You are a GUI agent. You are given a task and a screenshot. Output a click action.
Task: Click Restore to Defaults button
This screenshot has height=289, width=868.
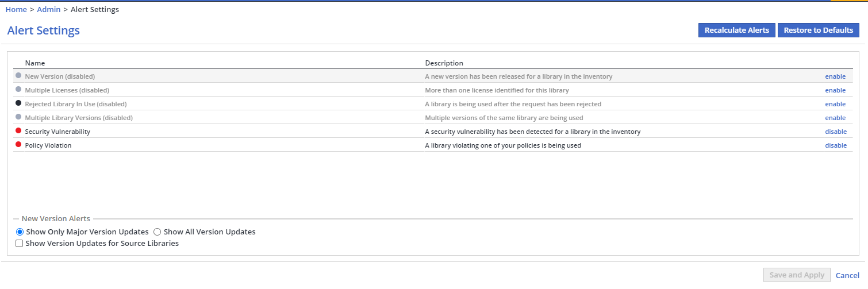point(818,30)
